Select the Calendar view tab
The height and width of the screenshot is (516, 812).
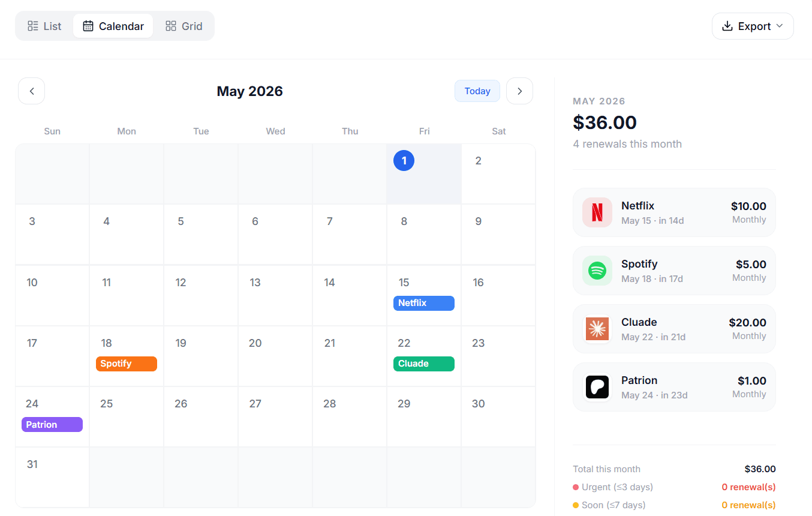113,26
